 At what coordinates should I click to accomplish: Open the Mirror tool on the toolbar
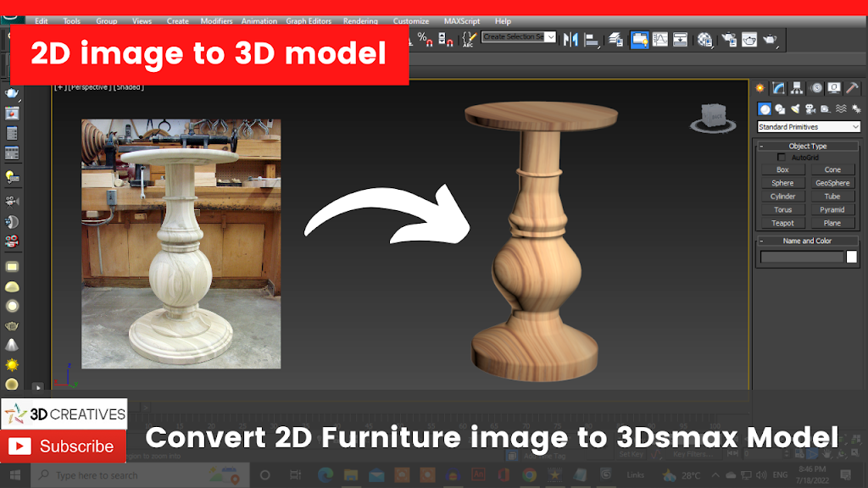pos(569,38)
